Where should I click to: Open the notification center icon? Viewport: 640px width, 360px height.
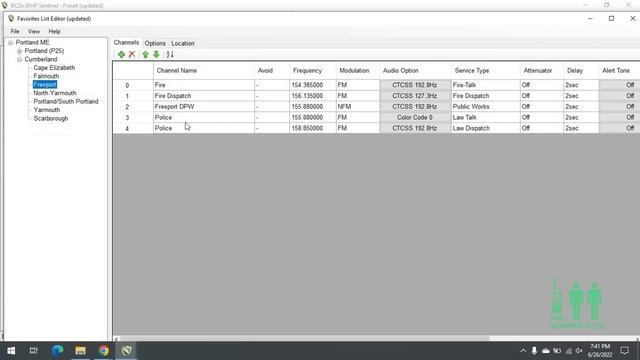624,351
